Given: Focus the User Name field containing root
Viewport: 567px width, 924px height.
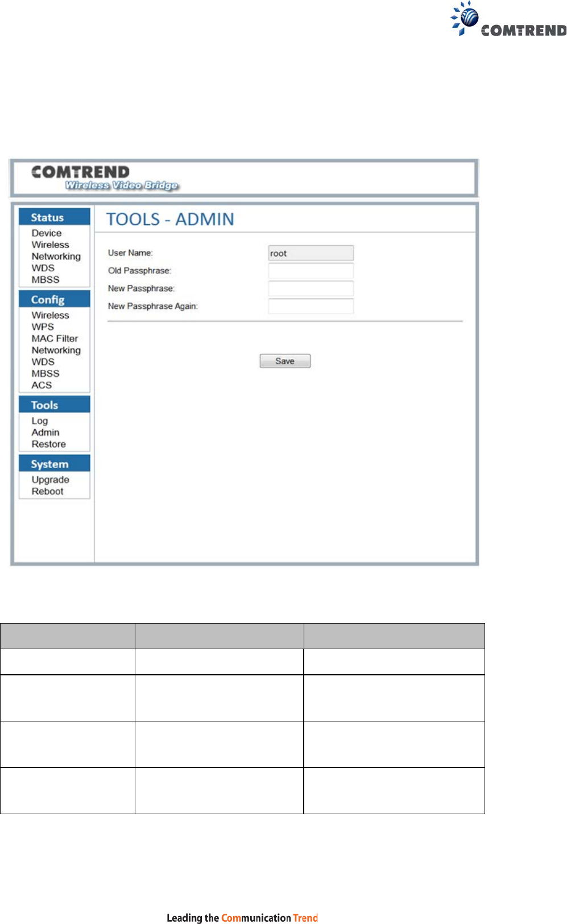Looking at the screenshot, I should tap(311, 253).
